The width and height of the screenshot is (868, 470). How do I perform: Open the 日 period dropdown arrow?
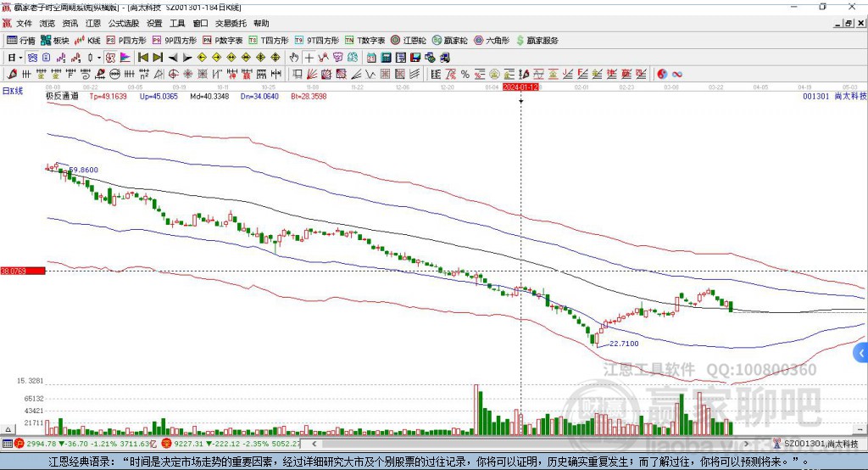(20, 58)
